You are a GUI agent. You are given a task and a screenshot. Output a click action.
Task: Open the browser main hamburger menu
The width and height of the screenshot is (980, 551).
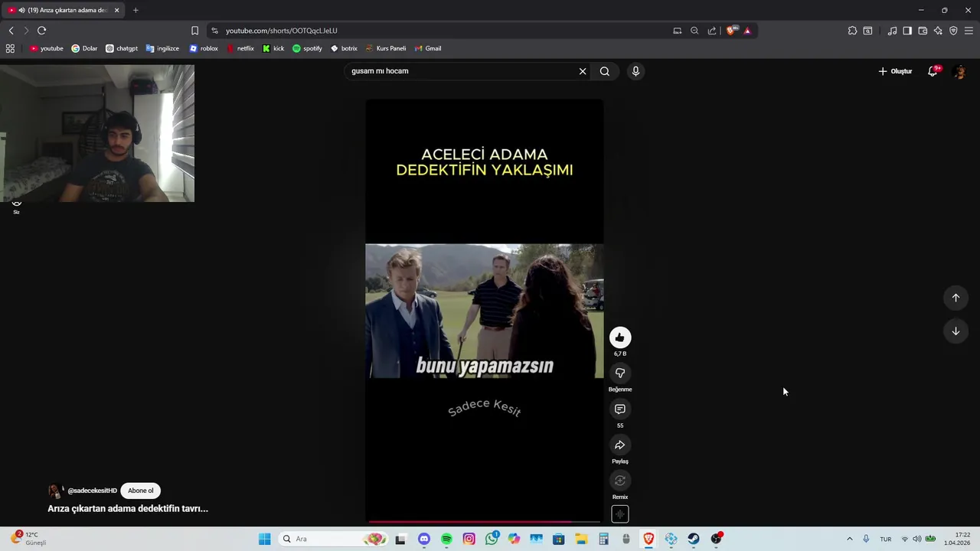969,31
